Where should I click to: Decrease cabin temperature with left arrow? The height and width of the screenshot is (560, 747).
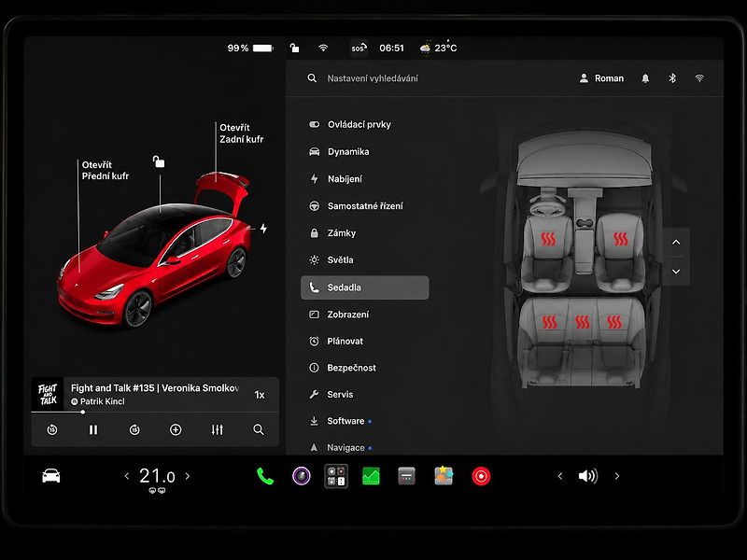point(126,476)
